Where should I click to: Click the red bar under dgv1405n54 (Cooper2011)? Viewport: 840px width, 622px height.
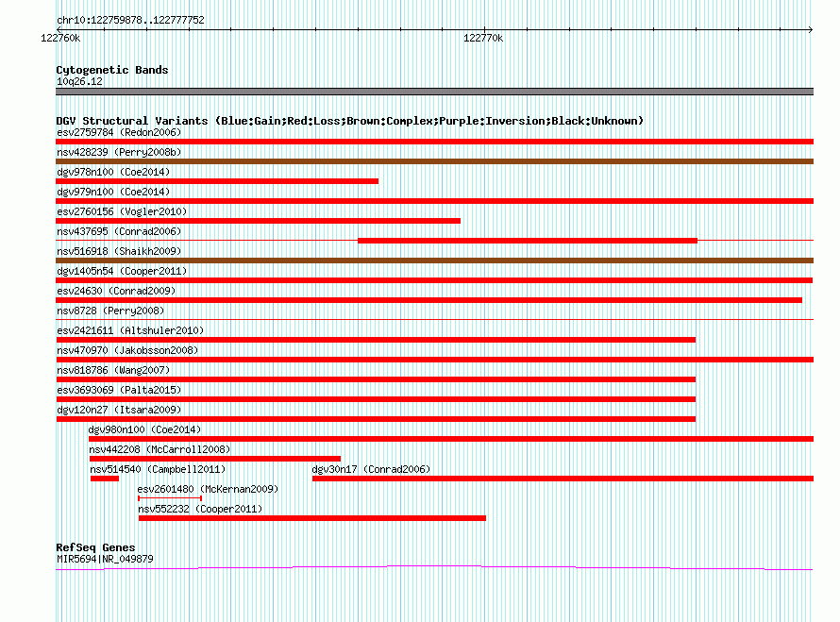click(x=434, y=280)
